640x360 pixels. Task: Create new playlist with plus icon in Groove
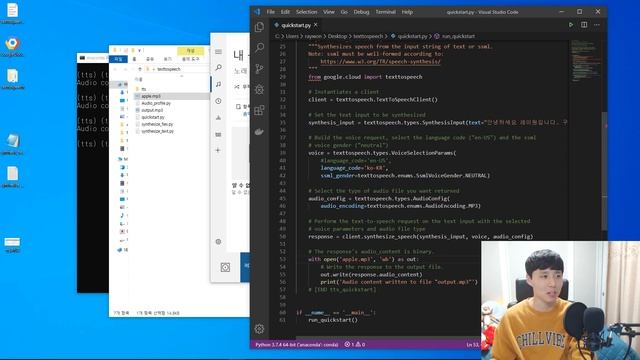click(218, 150)
